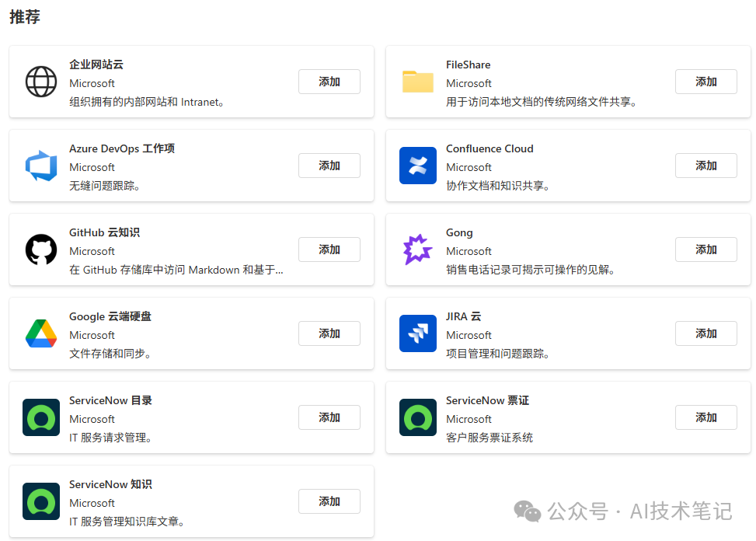The image size is (756, 541).
Task: Select the Azure DevOps 工作项 icon
Action: (x=41, y=166)
